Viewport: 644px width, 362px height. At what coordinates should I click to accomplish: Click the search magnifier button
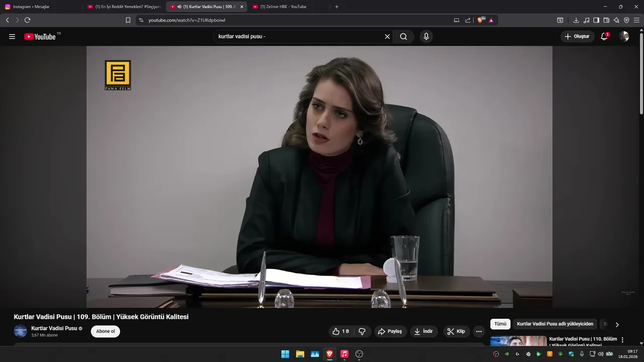pyautogui.click(x=404, y=37)
